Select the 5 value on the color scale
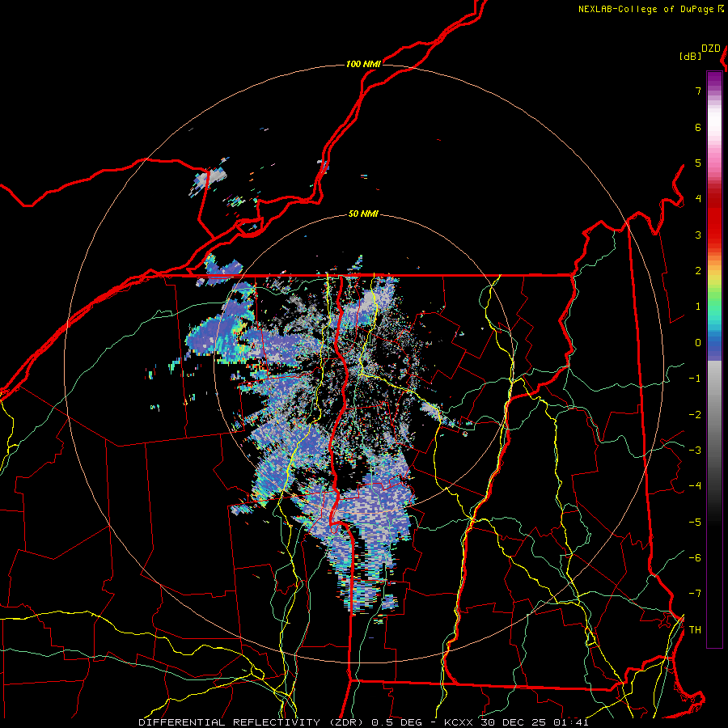 [698, 163]
